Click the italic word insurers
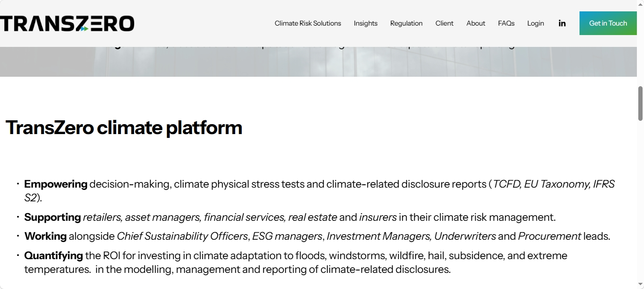Viewport: 644px width, 289px height. click(x=378, y=217)
